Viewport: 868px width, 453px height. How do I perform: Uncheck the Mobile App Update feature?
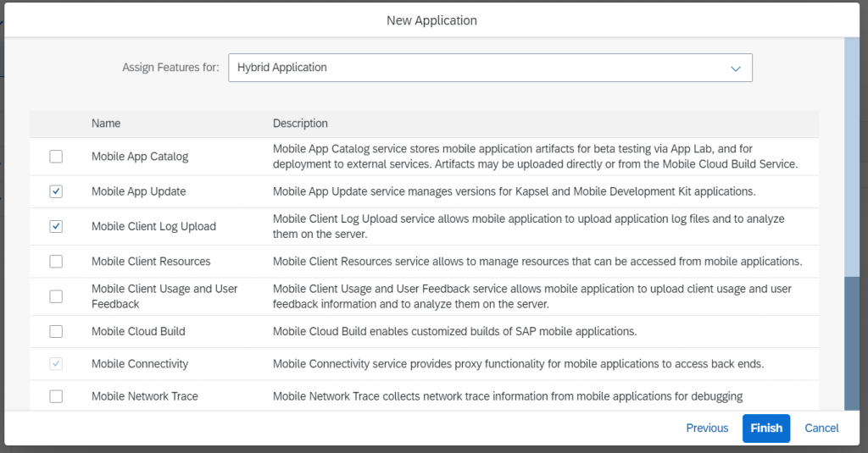click(56, 191)
